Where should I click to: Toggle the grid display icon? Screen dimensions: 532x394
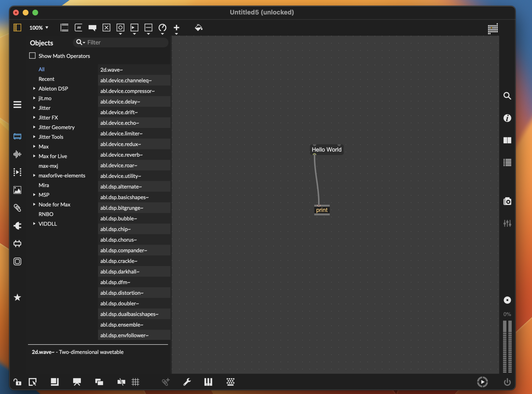(x=135, y=382)
